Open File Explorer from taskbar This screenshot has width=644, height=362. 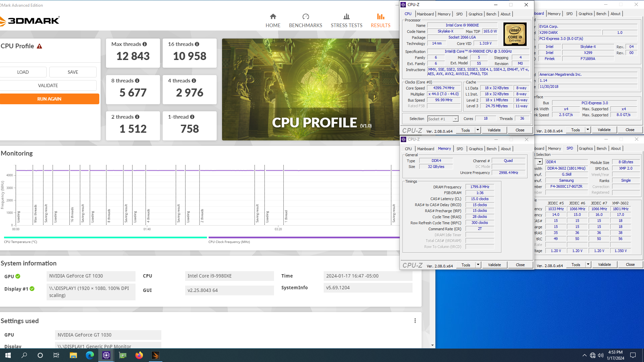73,355
